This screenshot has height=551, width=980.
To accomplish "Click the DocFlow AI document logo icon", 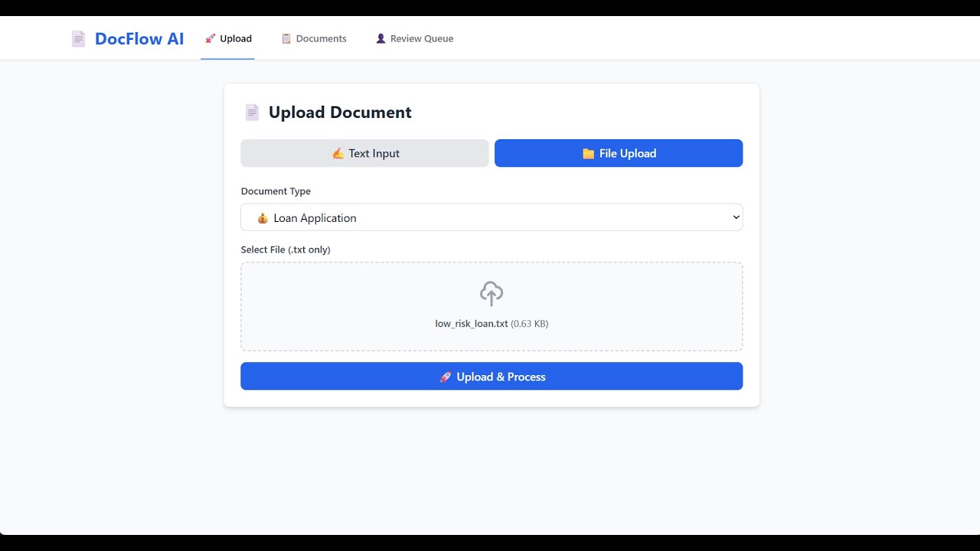I will pyautogui.click(x=78, y=39).
